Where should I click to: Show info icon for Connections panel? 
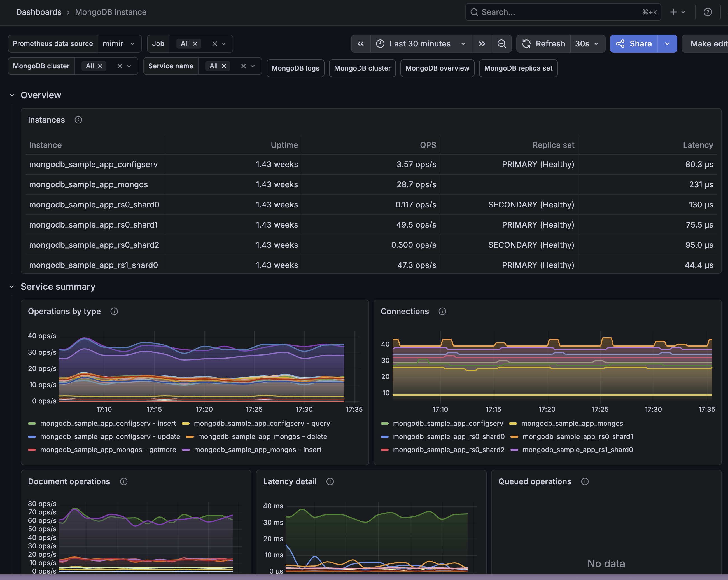[x=442, y=311]
